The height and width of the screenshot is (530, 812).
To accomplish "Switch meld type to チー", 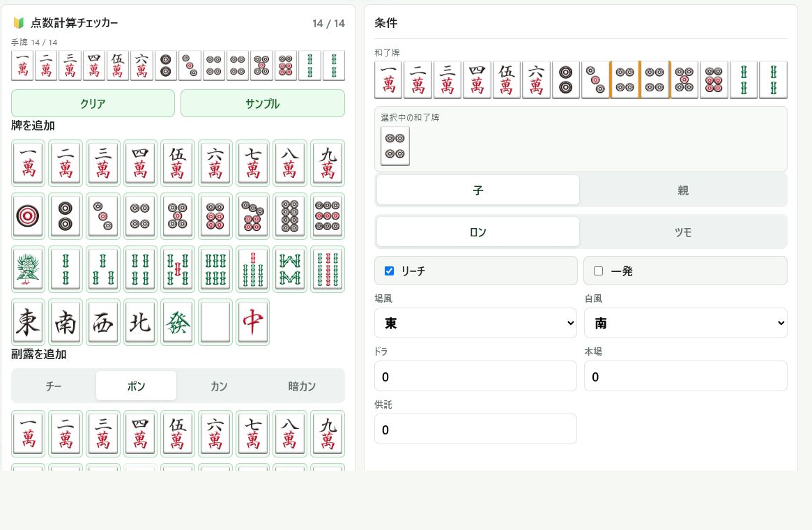I will (x=54, y=386).
